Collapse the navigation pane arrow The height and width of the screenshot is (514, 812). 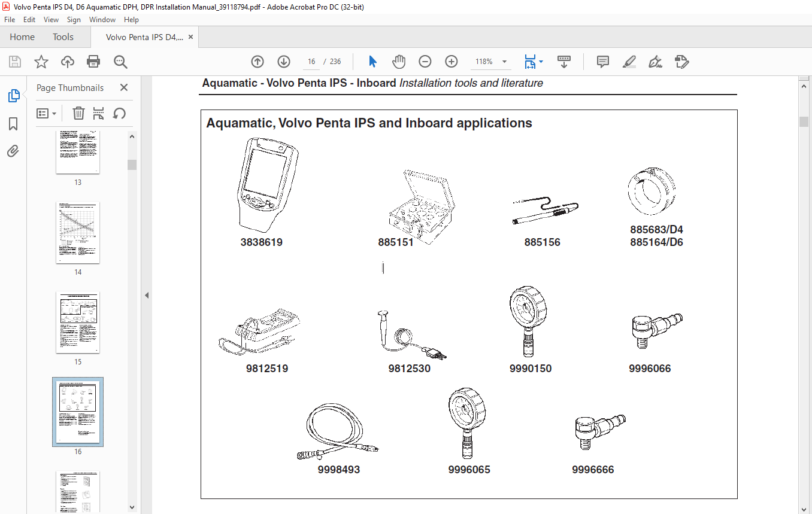[x=146, y=295]
